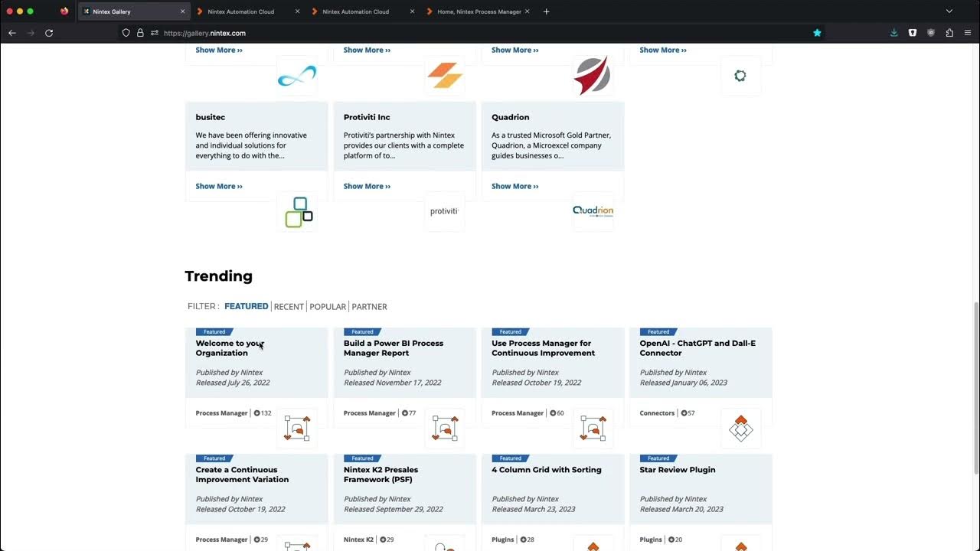Click the browser reload button

tap(49, 33)
